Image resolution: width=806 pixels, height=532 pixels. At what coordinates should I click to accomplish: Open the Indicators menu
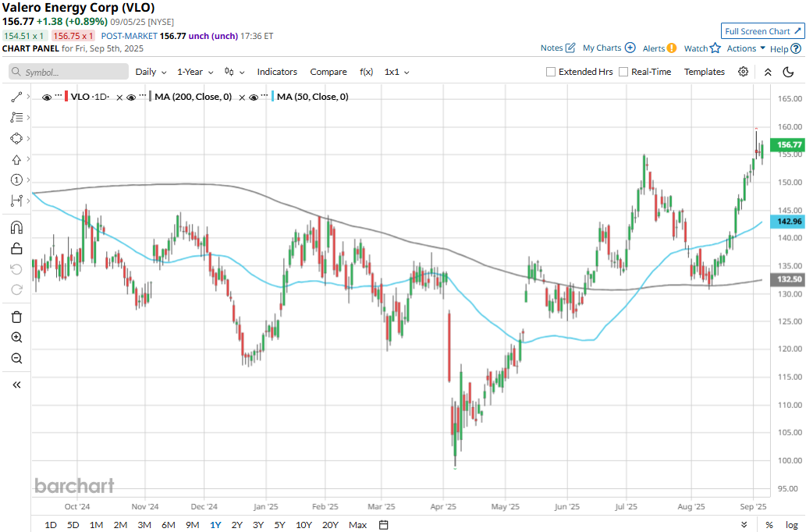pyautogui.click(x=277, y=72)
